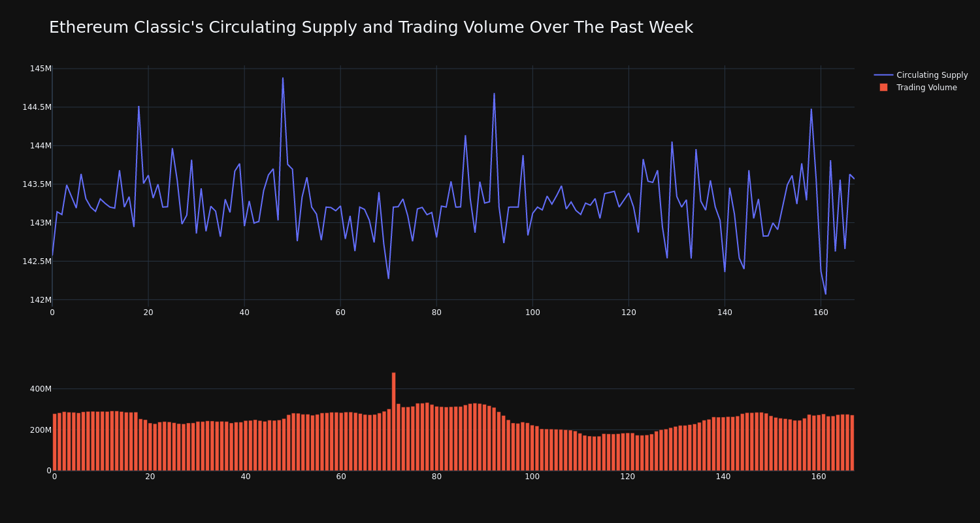Click the supply line spike near hour 92
This screenshot has width=980, height=523.
pyautogui.click(x=494, y=93)
